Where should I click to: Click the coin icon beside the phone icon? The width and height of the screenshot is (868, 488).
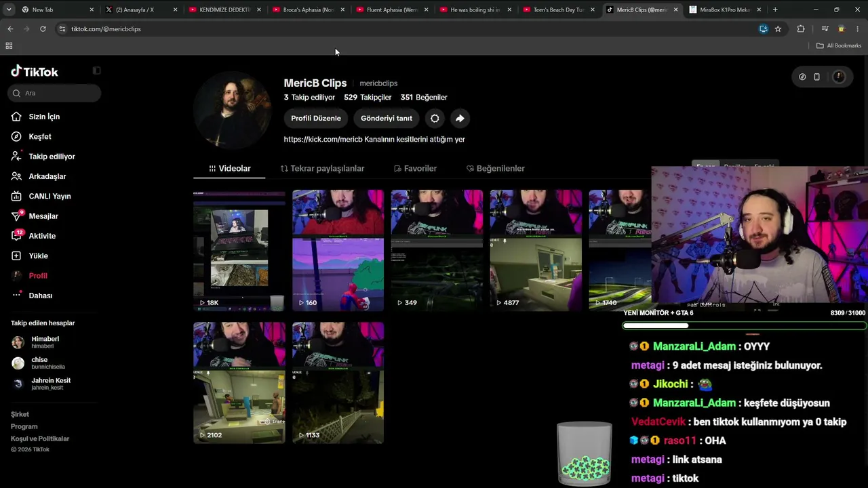[802, 77]
